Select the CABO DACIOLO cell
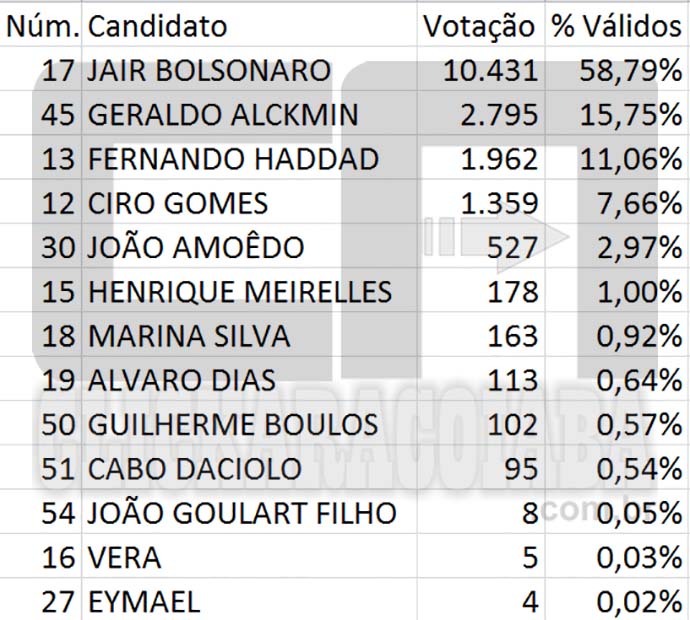Viewport: 690px width, 620px height. [249, 468]
